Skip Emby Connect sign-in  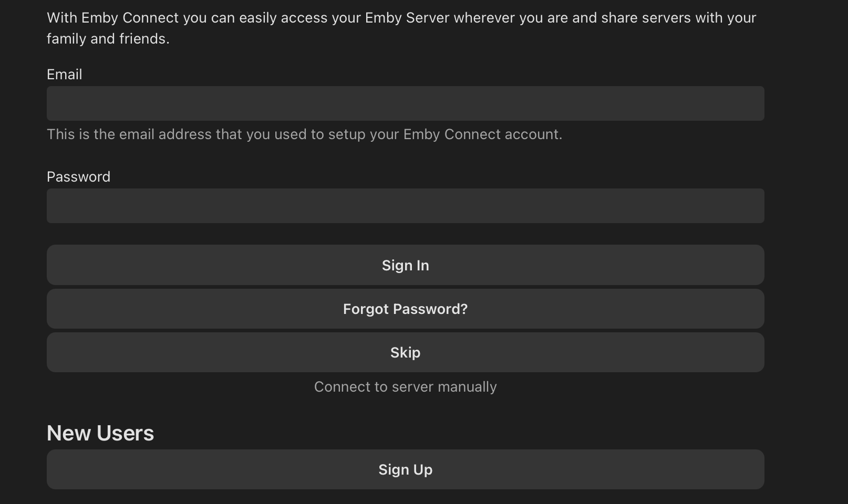[x=405, y=352]
